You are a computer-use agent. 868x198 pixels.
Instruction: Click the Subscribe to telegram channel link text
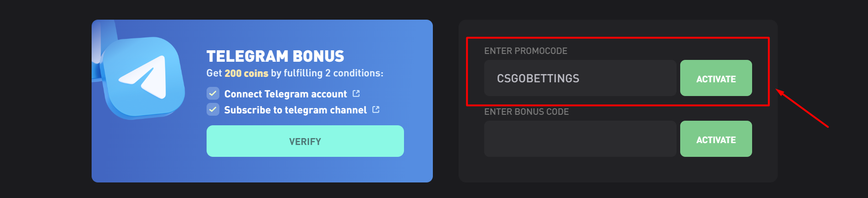[x=295, y=110]
